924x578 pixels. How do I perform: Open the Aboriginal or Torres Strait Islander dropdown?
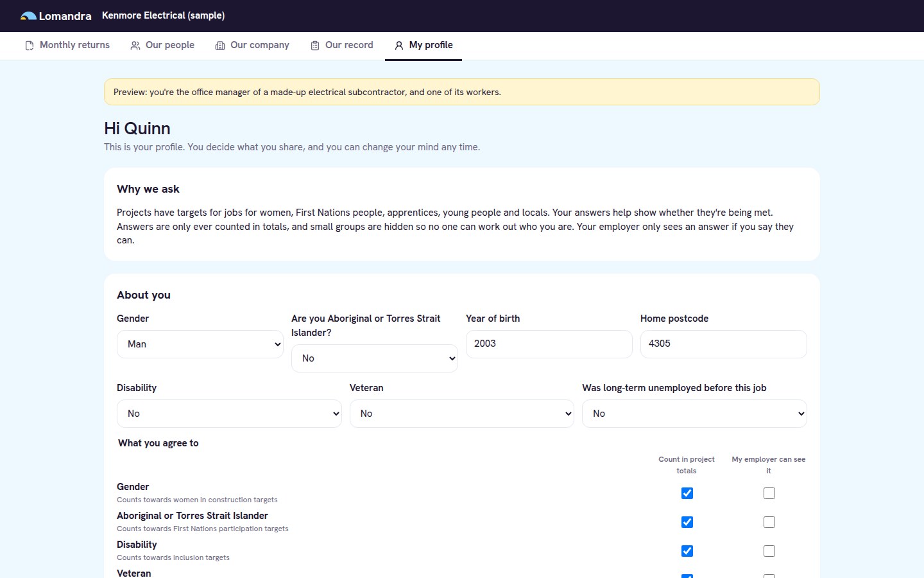pyautogui.click(x=375, y=358)
